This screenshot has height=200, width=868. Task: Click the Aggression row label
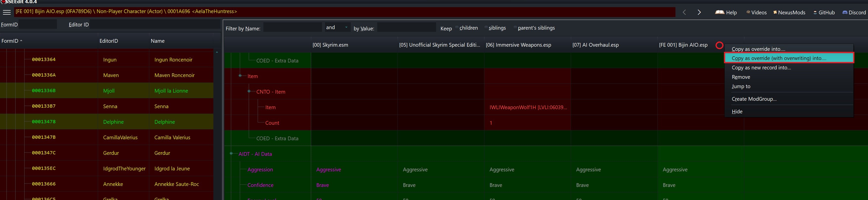260,169
